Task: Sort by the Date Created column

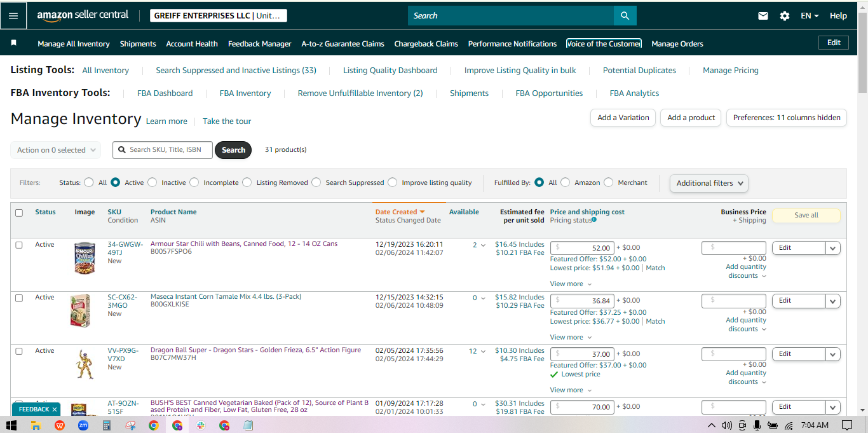Action: point(400,212)
